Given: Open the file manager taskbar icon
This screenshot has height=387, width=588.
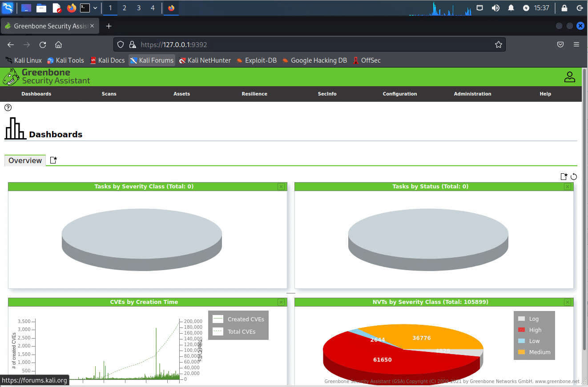Looking at the screenshot, I should pos(41,8).
